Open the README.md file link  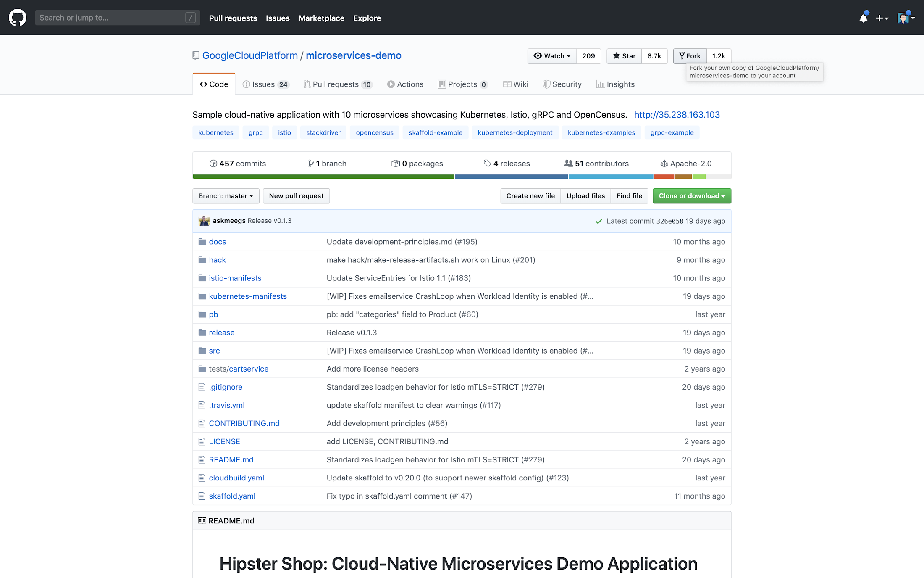pyautogui.click(x=231, y=460)
